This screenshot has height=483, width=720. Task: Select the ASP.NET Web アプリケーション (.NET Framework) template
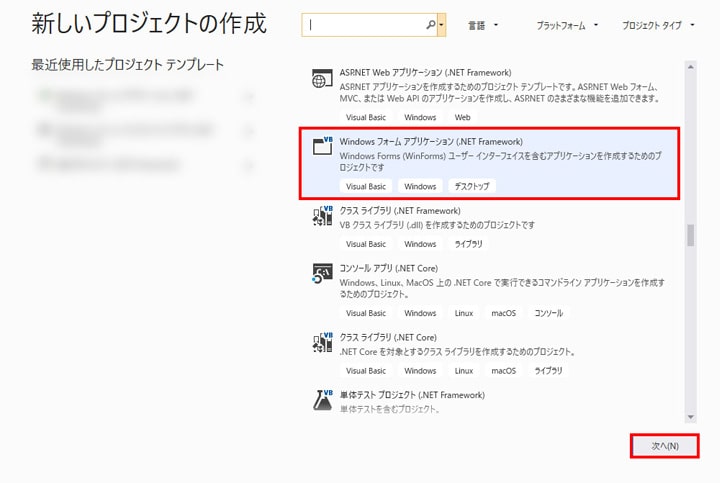coord(490,94)
